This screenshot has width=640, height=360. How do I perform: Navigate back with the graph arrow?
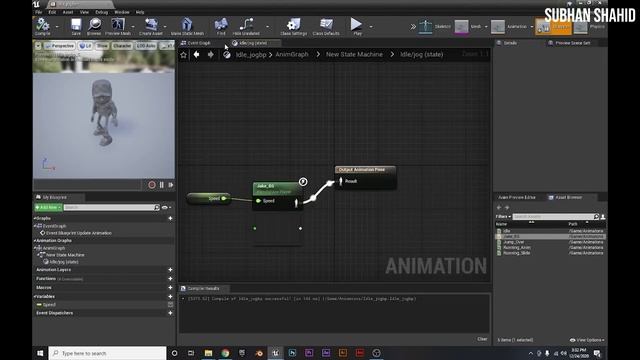[x=196, y=54]
